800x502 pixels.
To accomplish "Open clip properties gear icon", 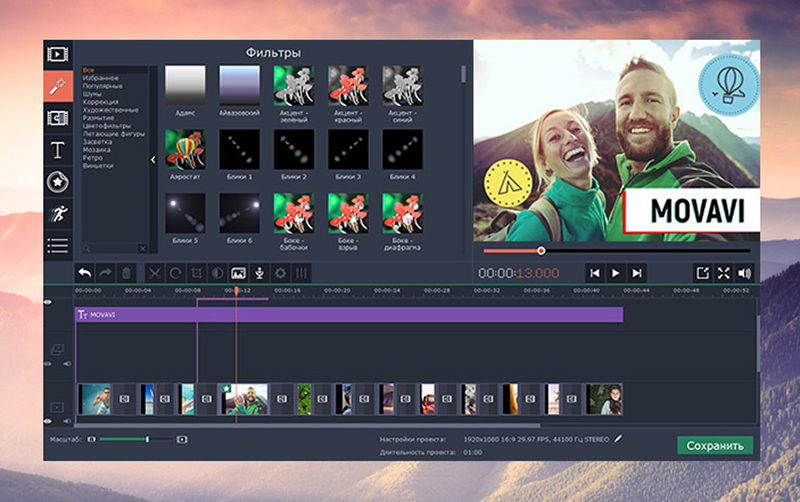I will tap(280, 272).
